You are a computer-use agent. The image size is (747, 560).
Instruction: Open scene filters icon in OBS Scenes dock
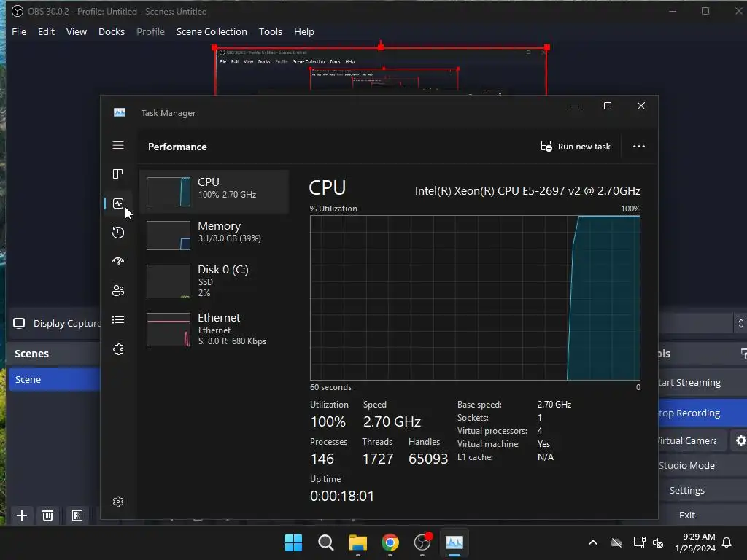[77, 516]
